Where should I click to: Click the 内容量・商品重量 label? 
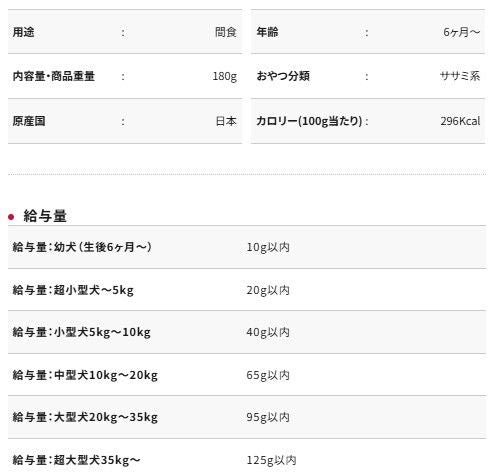(x=54, y=76)
